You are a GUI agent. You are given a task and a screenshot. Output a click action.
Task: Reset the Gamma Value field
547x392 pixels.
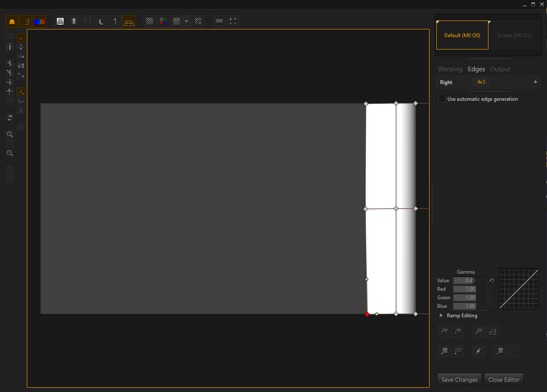tap(492, 281)
